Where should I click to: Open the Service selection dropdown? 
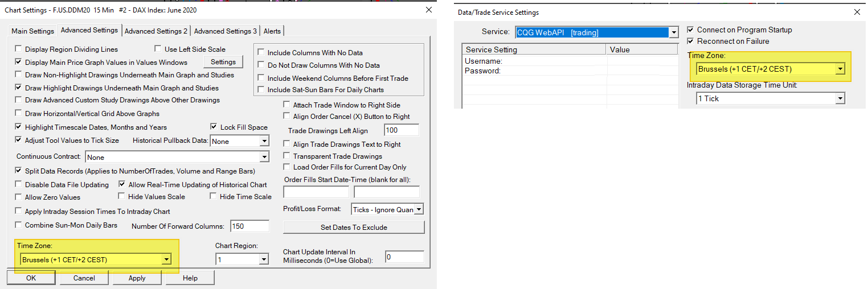674,33
